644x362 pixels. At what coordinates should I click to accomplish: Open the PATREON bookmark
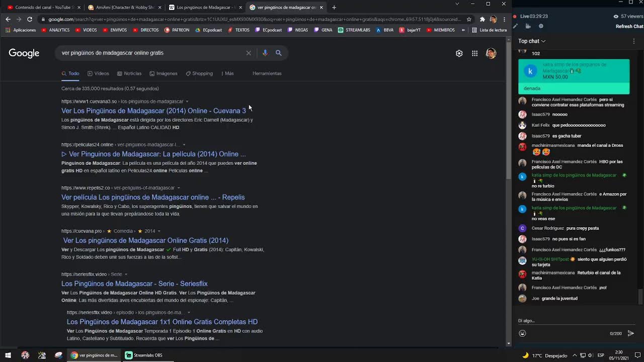(177, 30)
